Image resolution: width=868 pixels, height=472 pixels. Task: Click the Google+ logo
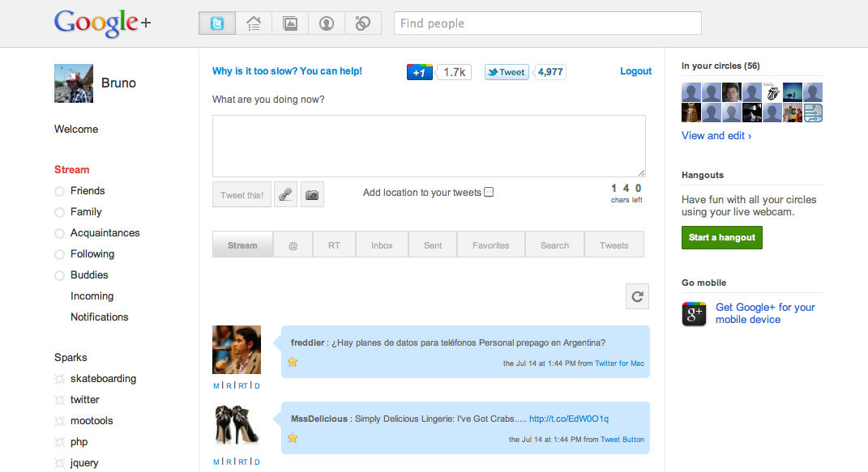[102, 23]
